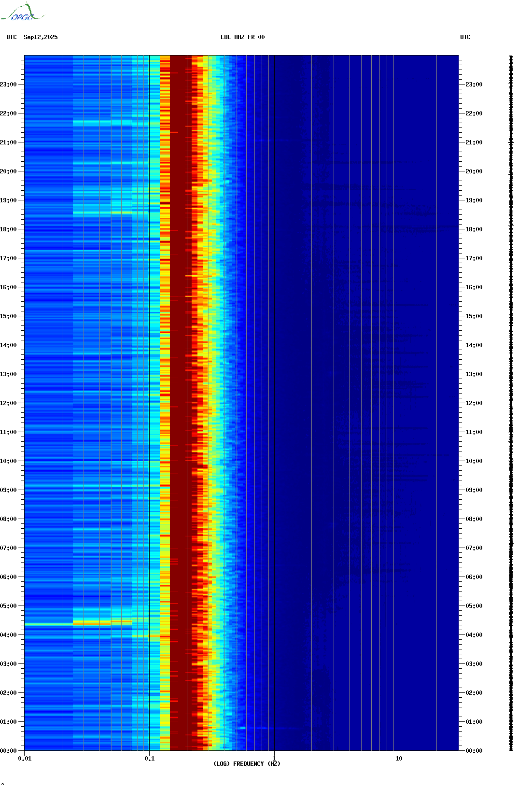Click the left axis 02:00 time label

tap(8, 693)
